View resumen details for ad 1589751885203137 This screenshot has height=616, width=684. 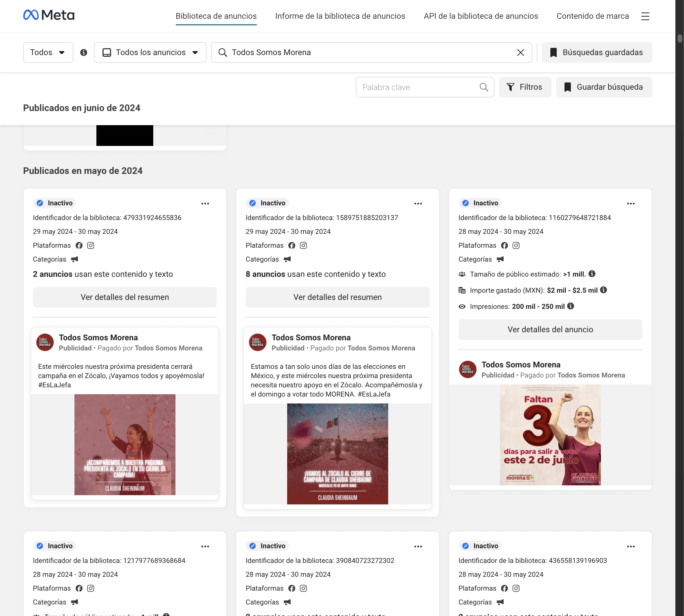click(337, 297)
